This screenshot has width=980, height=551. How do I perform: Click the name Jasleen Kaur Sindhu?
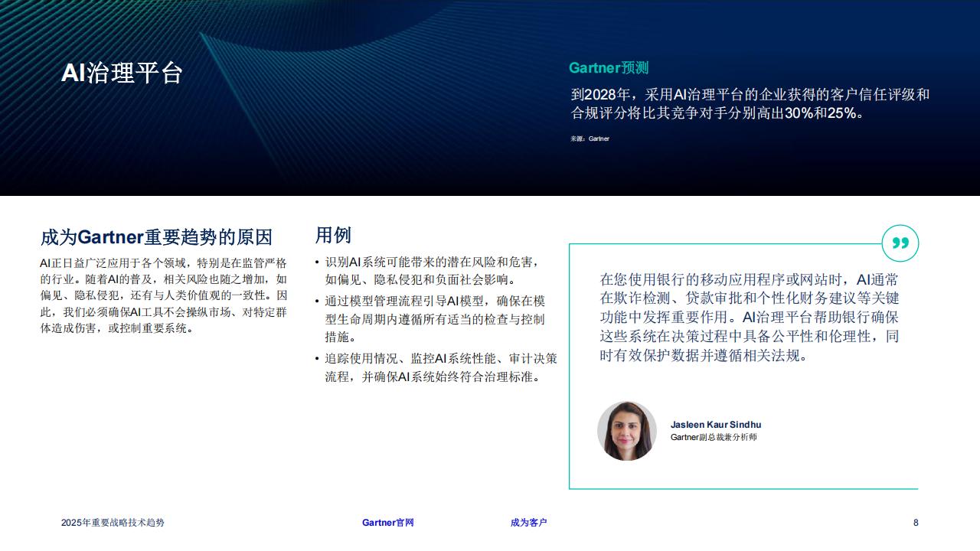click(x=716, y=425)
